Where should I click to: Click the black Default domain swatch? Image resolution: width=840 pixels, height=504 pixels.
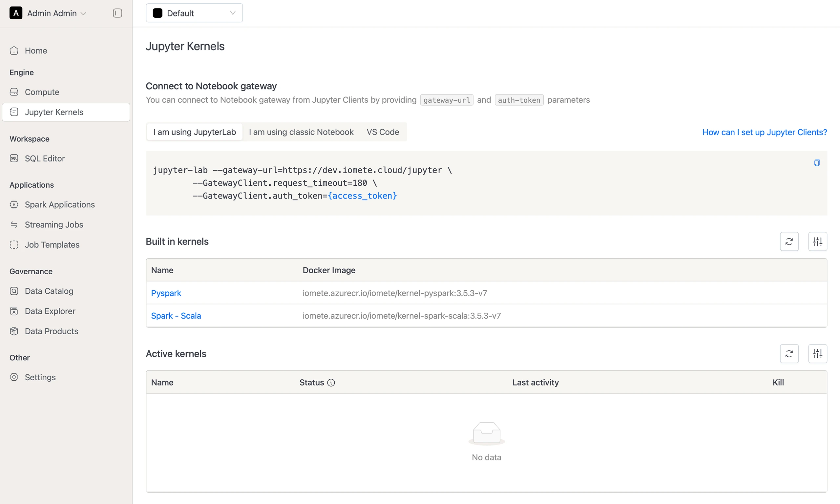point(157,13)
